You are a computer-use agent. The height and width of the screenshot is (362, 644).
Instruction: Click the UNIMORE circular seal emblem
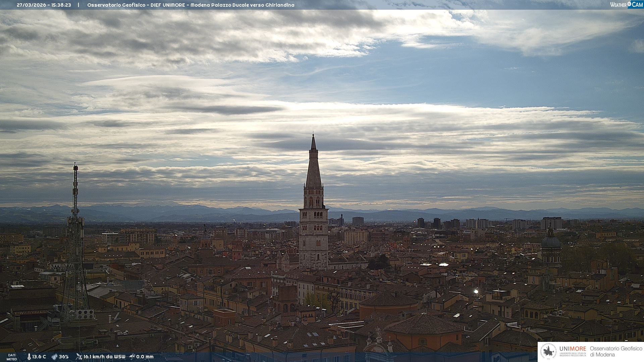548,352
